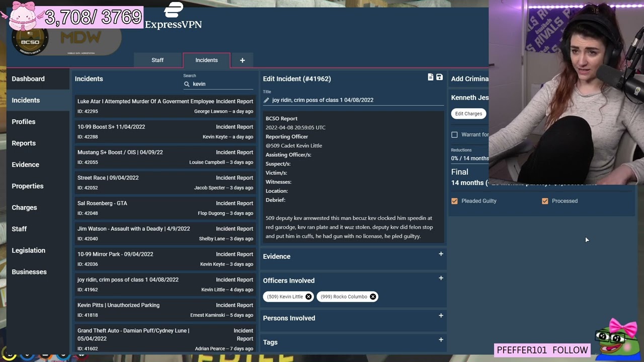Click the pencil icon beside the incident title
Screen dimensions: 644x362
coord(266,100)
